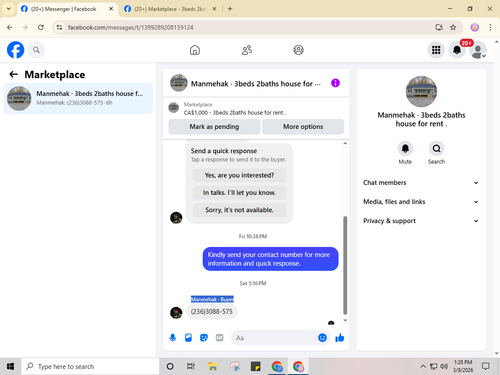Open the Friends icon in top navigation
The width and height of the screenshot is (500, 375).
click(x=247, y=50)
